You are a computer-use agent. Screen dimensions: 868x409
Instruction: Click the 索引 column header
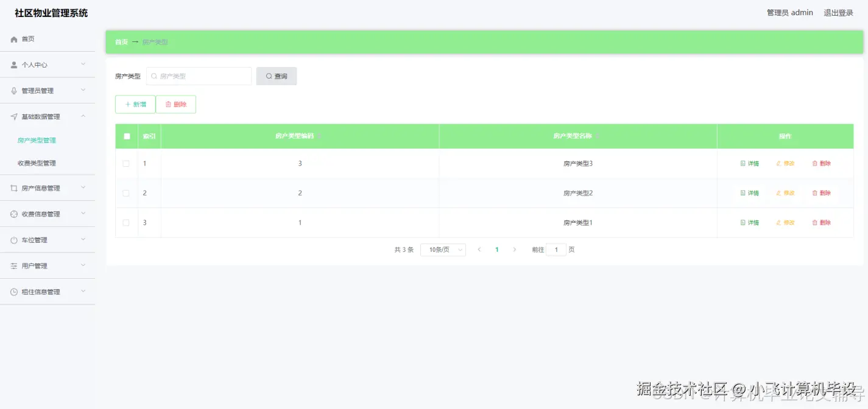coord(149,136)
